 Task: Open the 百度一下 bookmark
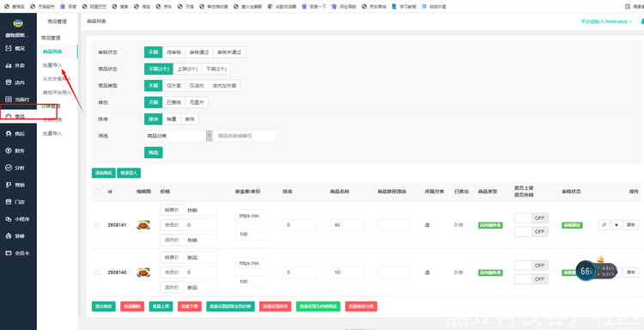coord(313,7)
